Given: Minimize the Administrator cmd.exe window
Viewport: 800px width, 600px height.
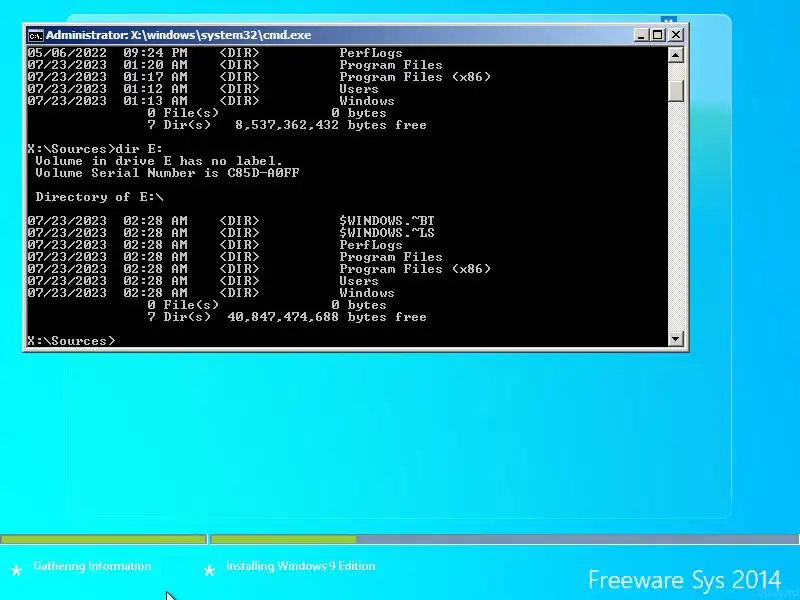Looking at the screenshot, I should point(641,35).
